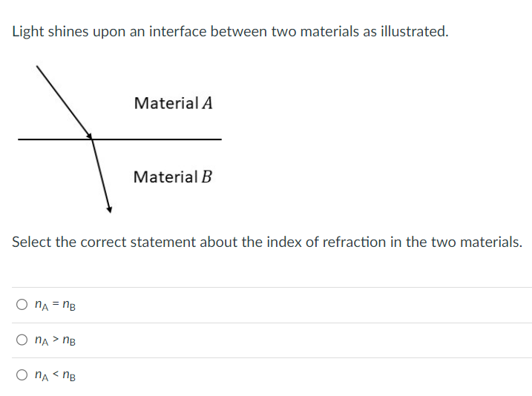Click the 'nA > nB' answer label text
Screen dimensions: 532x396
[x=56, y=340]
